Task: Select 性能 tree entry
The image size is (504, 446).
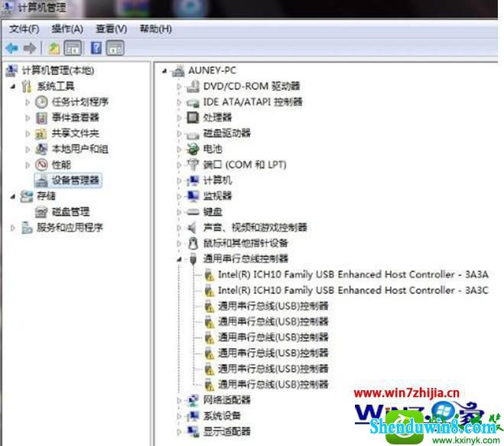Action: [x=61, y=164]
